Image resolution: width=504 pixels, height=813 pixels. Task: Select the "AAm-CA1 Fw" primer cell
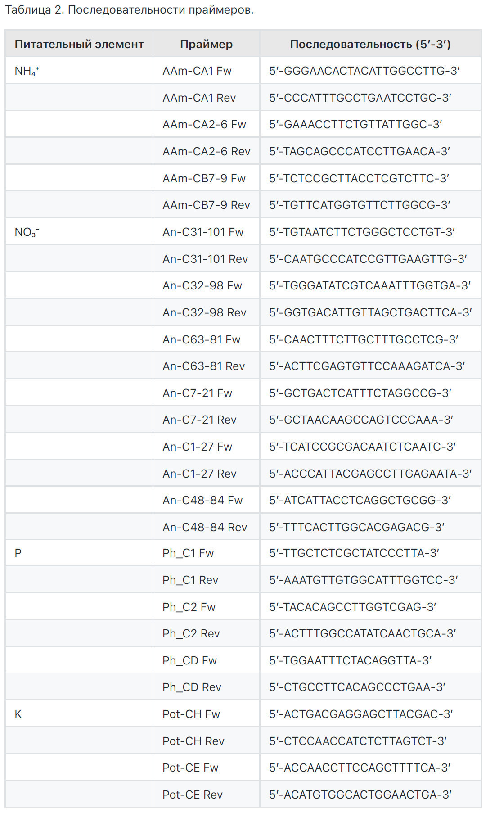point(197,71)
